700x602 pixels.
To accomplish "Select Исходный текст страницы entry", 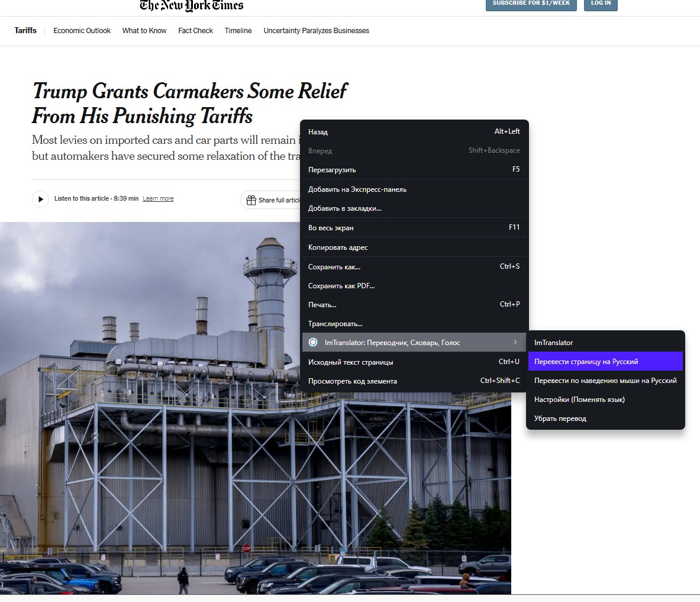I will (x=415, y=362).
